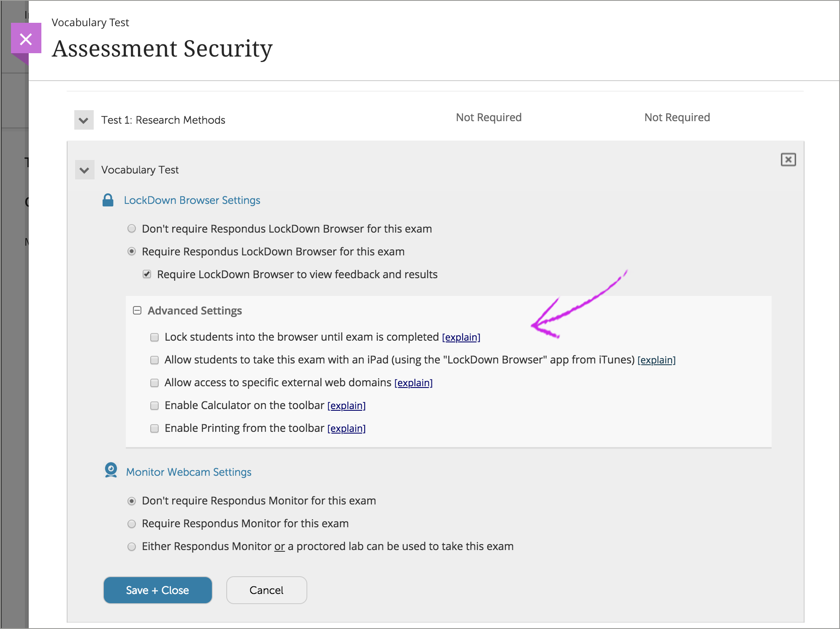This screenshot has width=840, height=629.
Task: Enable Calculator on the toolbar checkbox
Action: [x=154, y=406]
